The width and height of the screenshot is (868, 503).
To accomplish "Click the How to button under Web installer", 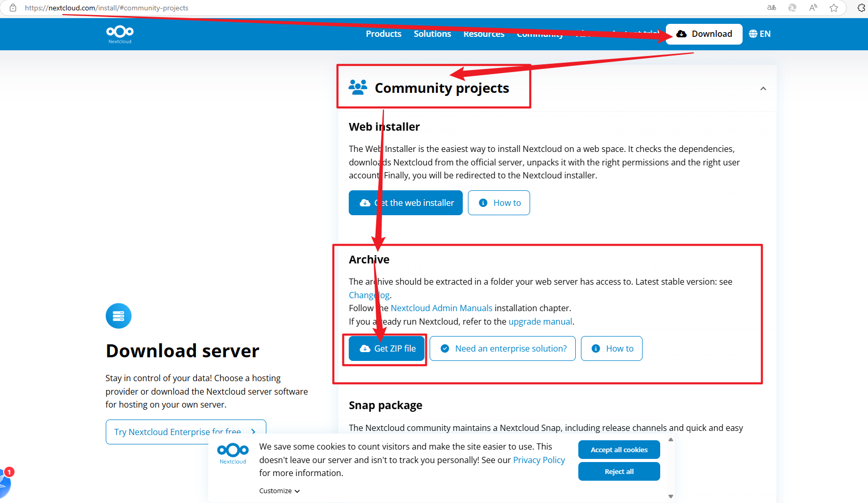I will (499, 203).
